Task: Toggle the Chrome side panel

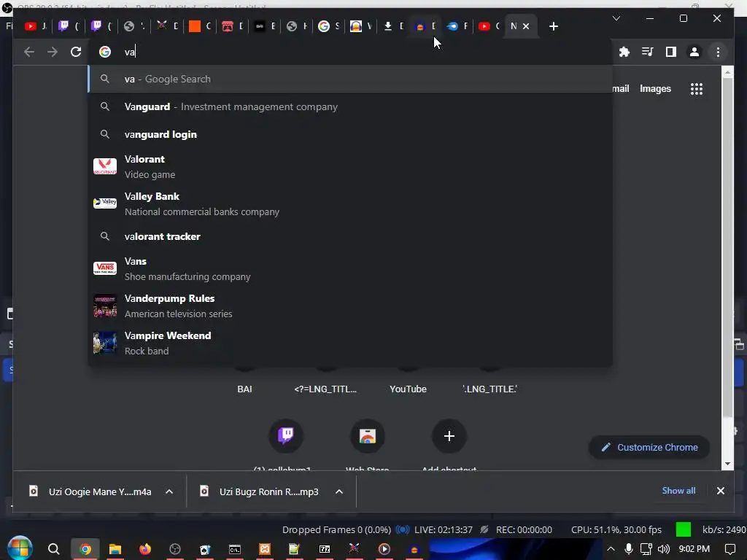Action: click(671, 52)
